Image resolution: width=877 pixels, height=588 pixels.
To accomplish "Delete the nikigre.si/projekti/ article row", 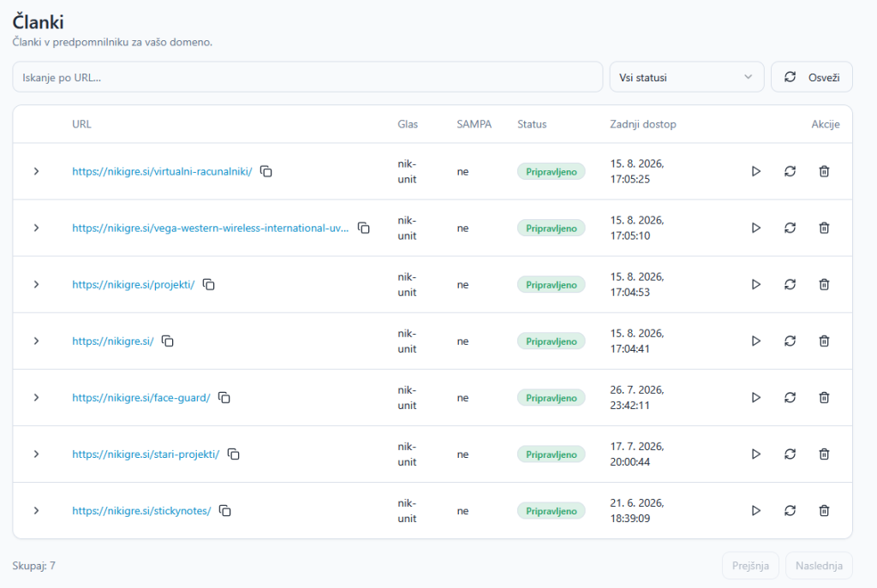I will click(x=824, y=284).
